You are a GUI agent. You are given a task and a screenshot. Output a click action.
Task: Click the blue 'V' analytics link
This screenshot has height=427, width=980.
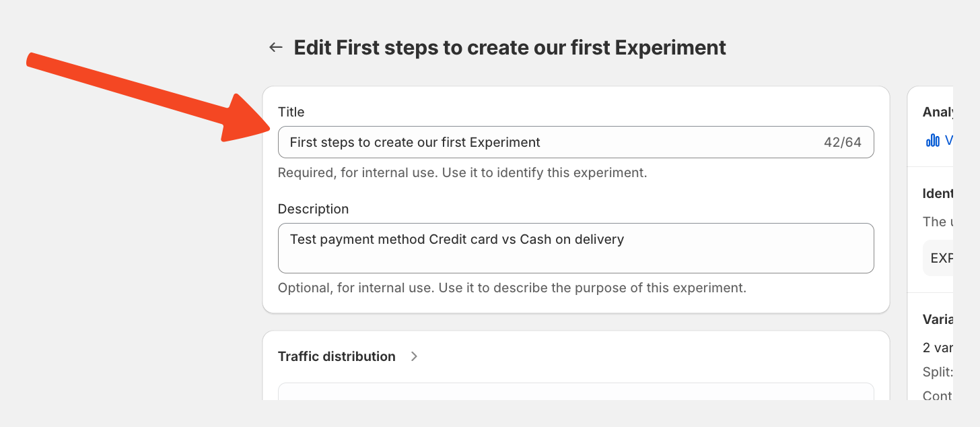[x=949, y=140]
